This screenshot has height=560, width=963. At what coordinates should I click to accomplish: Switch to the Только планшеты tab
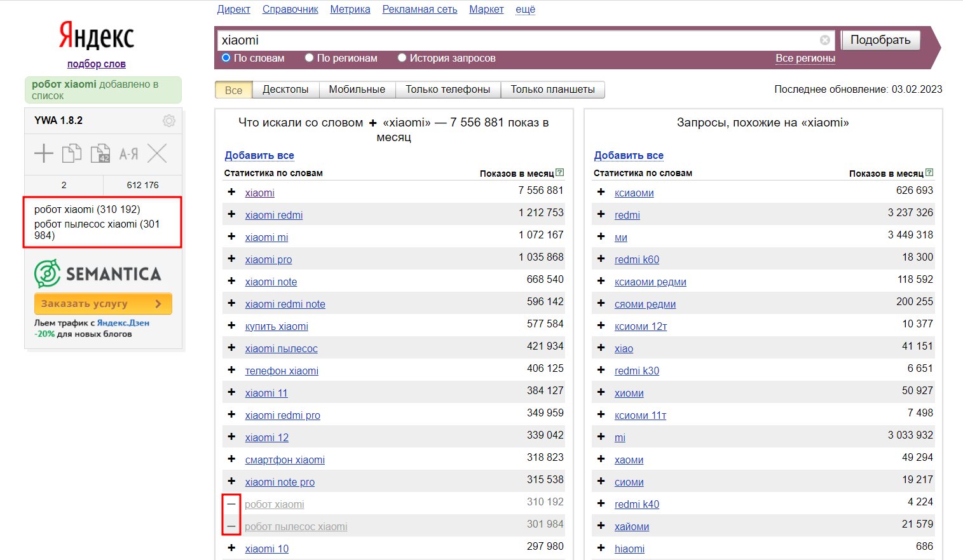click(x=553, y=90)
